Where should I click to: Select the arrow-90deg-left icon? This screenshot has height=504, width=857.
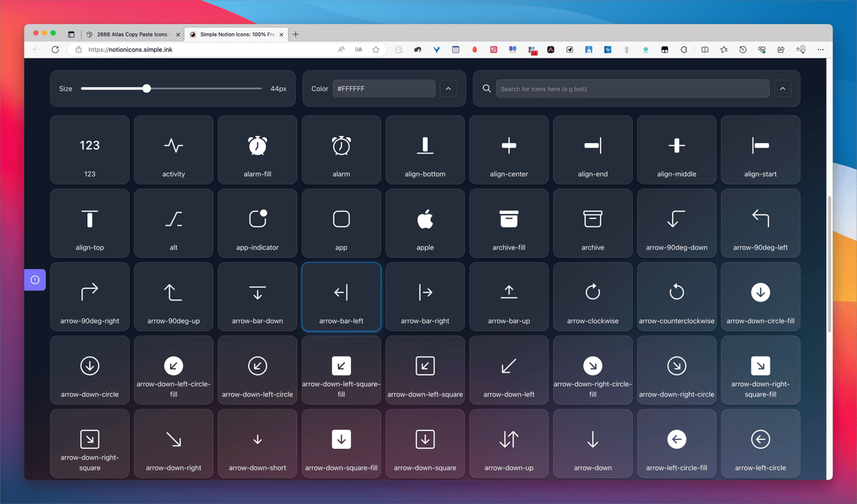[761, 223]
